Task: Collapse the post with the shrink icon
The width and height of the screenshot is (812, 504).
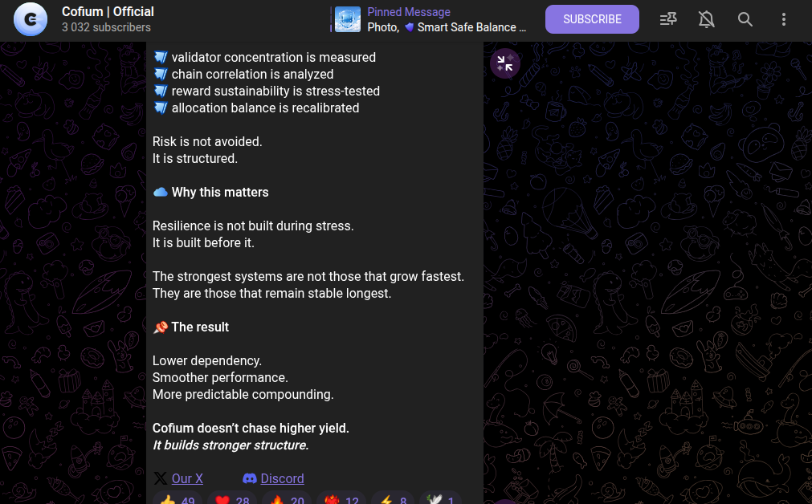Action: click(505, 64)
